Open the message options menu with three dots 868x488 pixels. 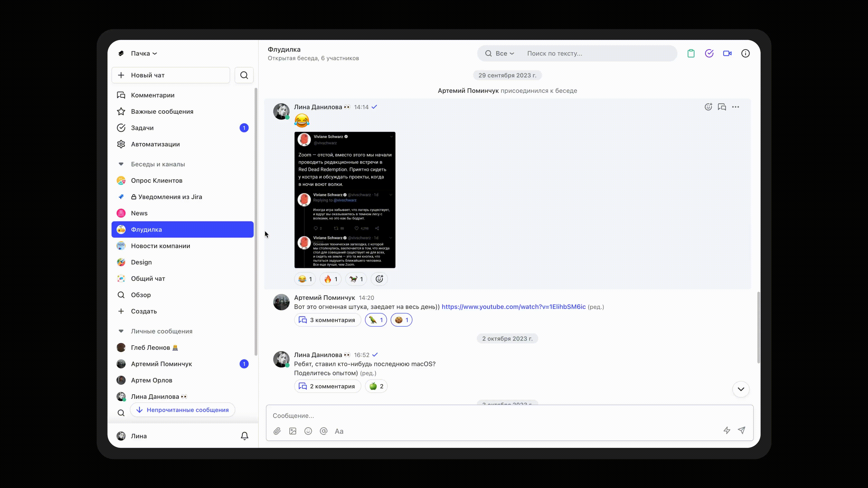tap(736, 107)
